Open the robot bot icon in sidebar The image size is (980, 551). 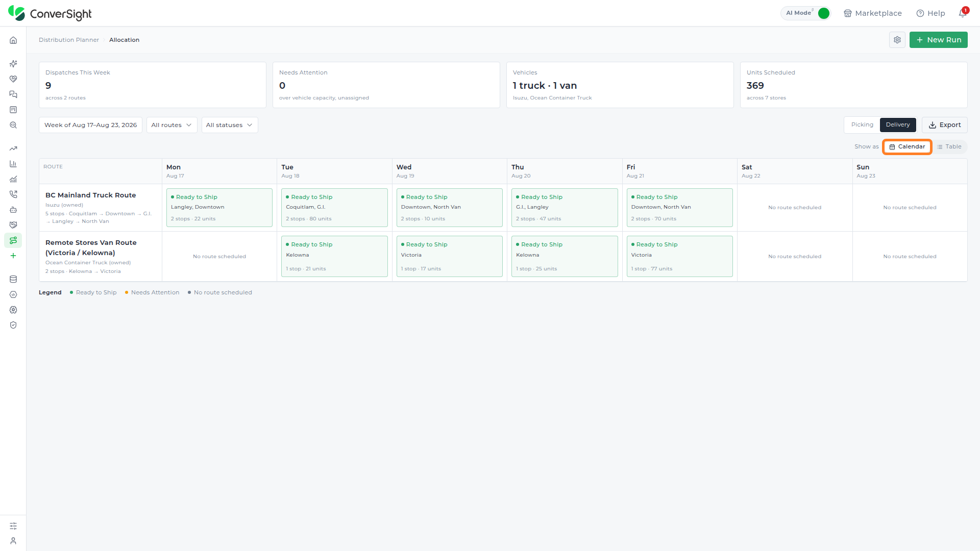point(13,210)
